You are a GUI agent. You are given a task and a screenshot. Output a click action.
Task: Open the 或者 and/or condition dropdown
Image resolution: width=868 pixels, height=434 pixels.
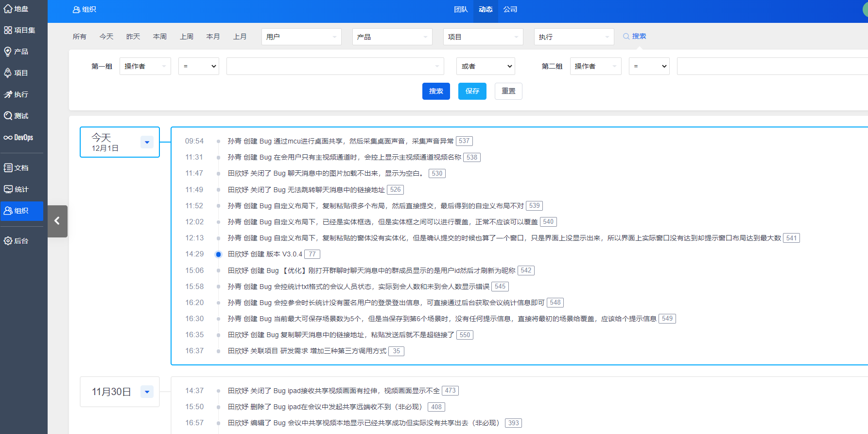pos(485,66)
